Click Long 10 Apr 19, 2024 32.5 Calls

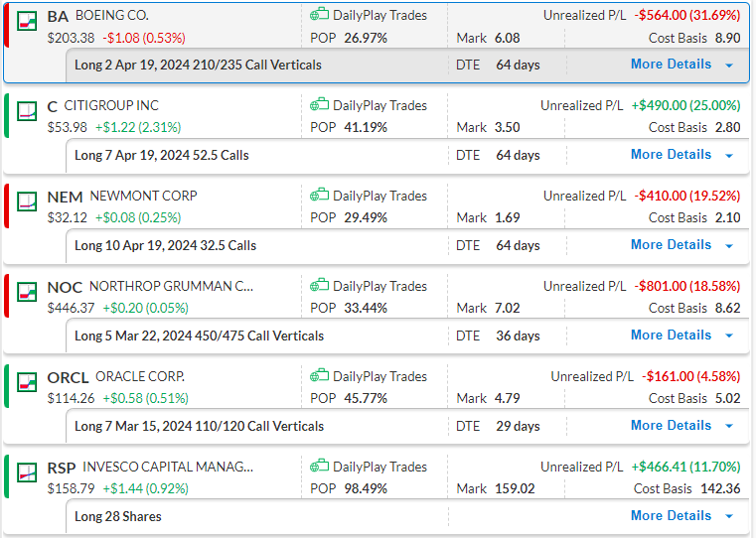coord(165,245)
